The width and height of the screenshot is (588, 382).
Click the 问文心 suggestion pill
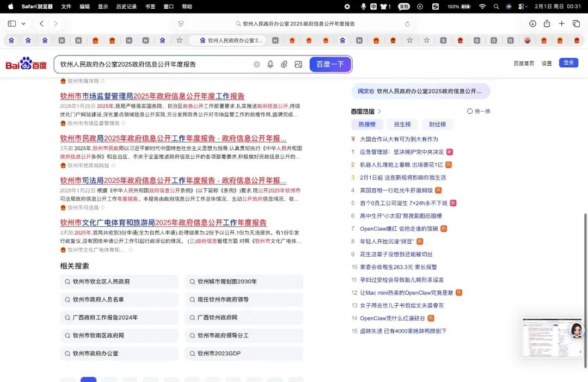(420, 91)
